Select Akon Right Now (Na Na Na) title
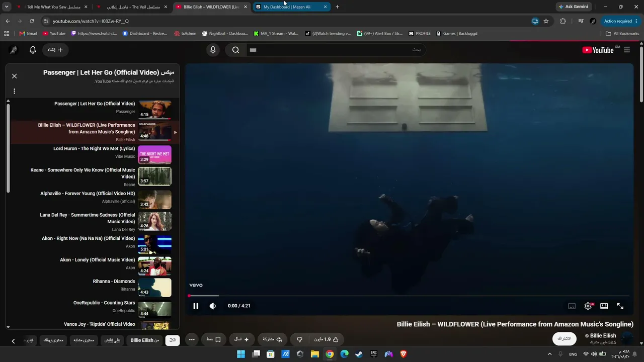The image size is (644, 362). pyautogui.click(x=89, y=238)
